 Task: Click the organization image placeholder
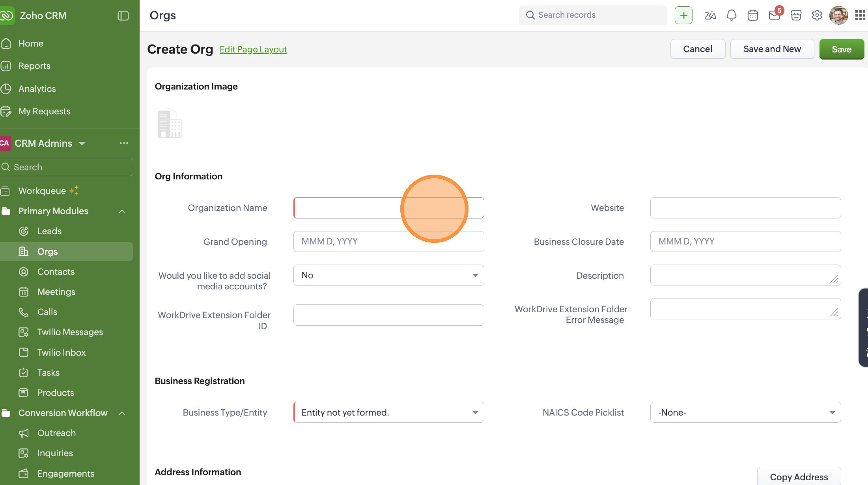pos(170,123)
